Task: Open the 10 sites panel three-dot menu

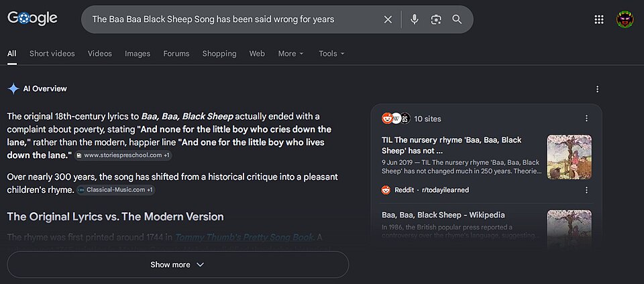Action: 586,119
